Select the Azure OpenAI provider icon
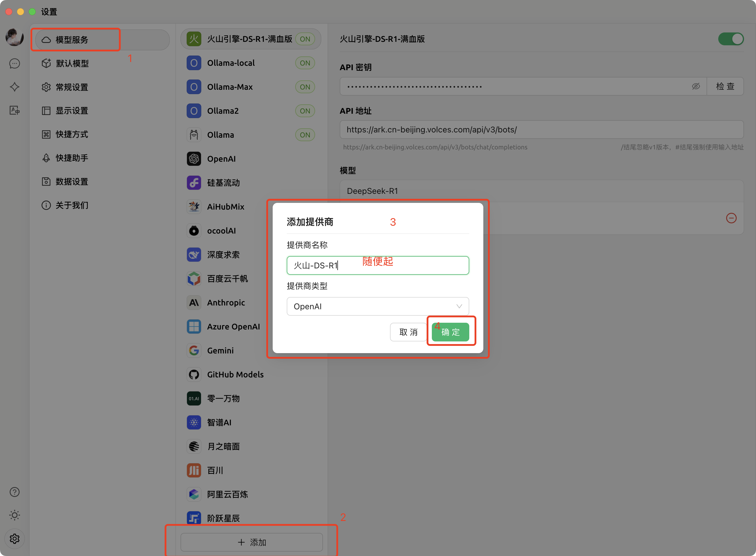The image size is (756, 556). tap(194, 327)
